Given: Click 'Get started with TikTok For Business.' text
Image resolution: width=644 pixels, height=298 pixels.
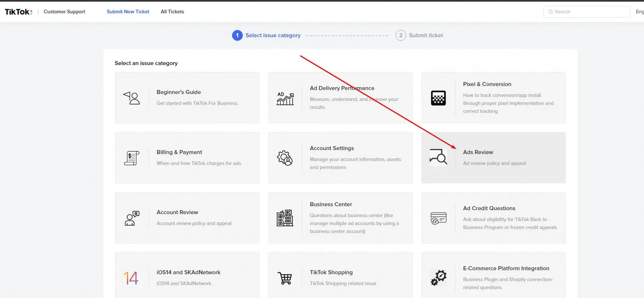Looking at the screenshot, I should 197,103.
